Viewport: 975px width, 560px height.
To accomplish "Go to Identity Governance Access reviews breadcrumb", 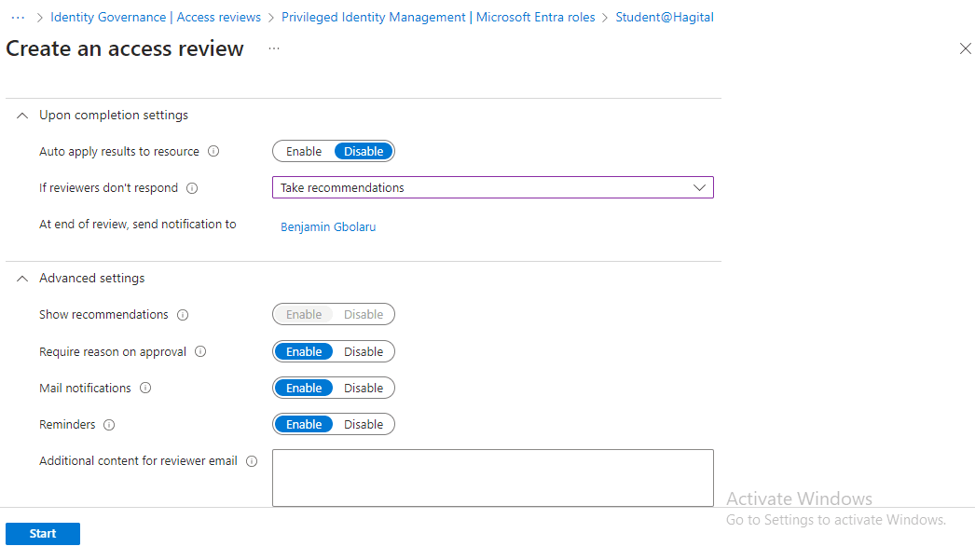I will [156, 17].
